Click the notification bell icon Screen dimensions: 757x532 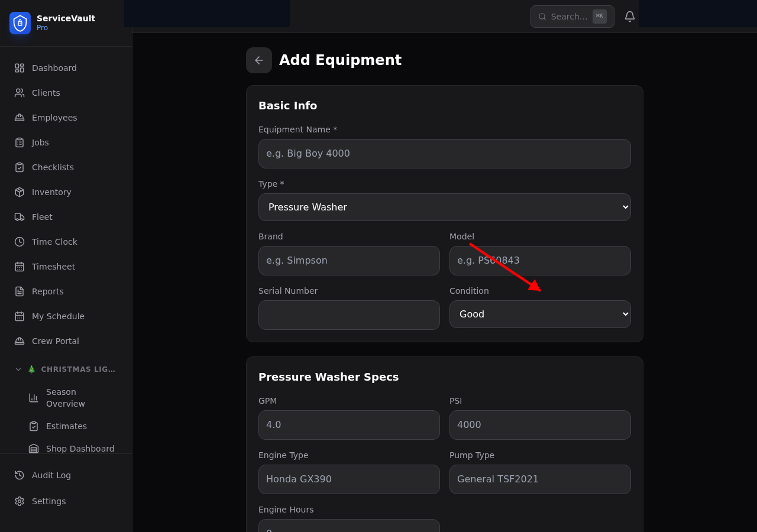tap(629, 16)
